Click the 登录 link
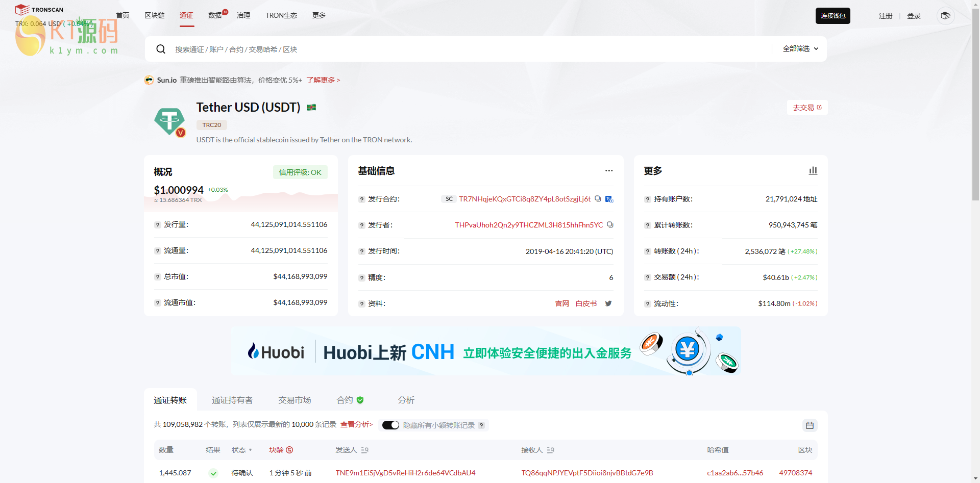The width and height of the screenshot is (980, 483). (x=914, y=16)
